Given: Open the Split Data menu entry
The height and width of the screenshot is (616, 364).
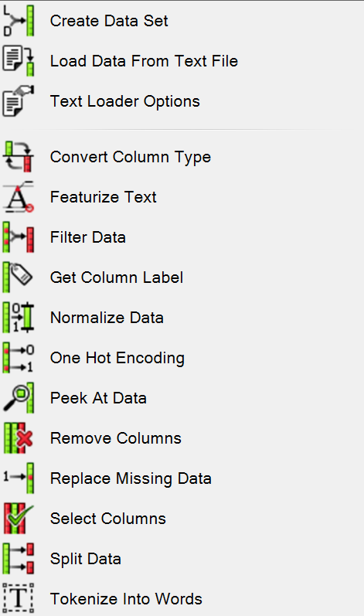Looking at the screenshot, I should pos(182,558).
